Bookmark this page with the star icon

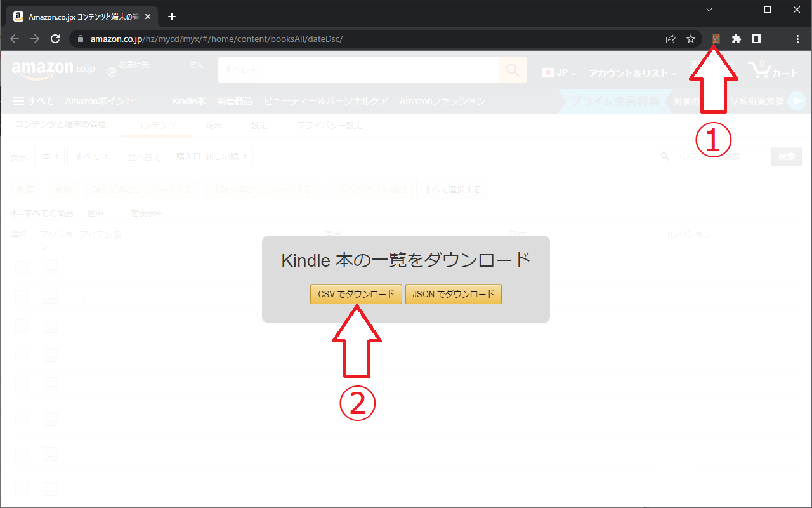click(x=691, y=39)
